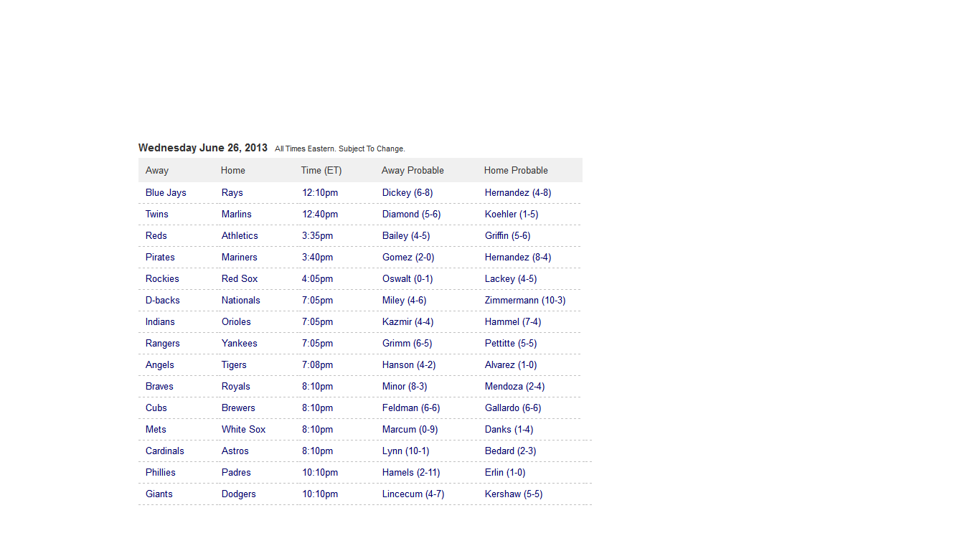980x551 pixels.
Task: Select the 3:40pm Pirates-Mariners game time
Action: [318, 257]
